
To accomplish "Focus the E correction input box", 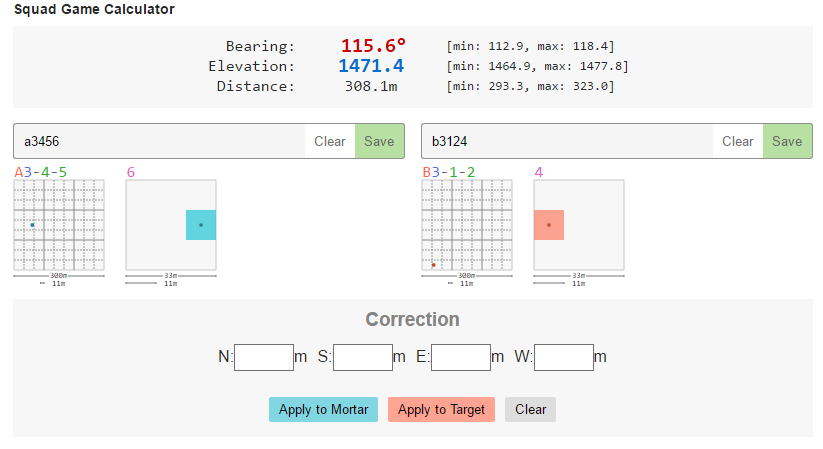I will tap(460, 357).
